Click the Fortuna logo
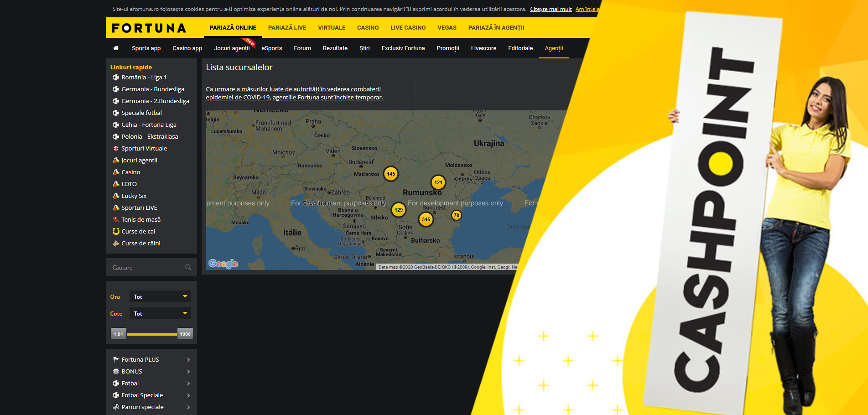 [149, 28]
